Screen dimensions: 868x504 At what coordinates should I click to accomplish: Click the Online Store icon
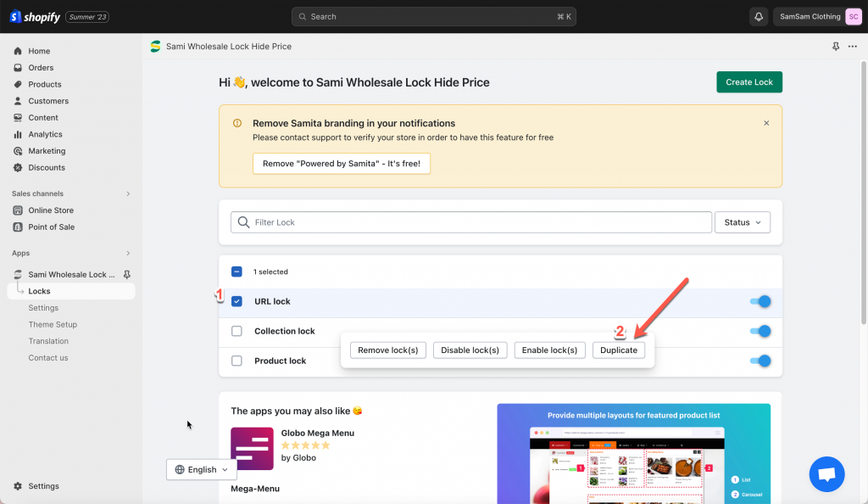[18, 210]
